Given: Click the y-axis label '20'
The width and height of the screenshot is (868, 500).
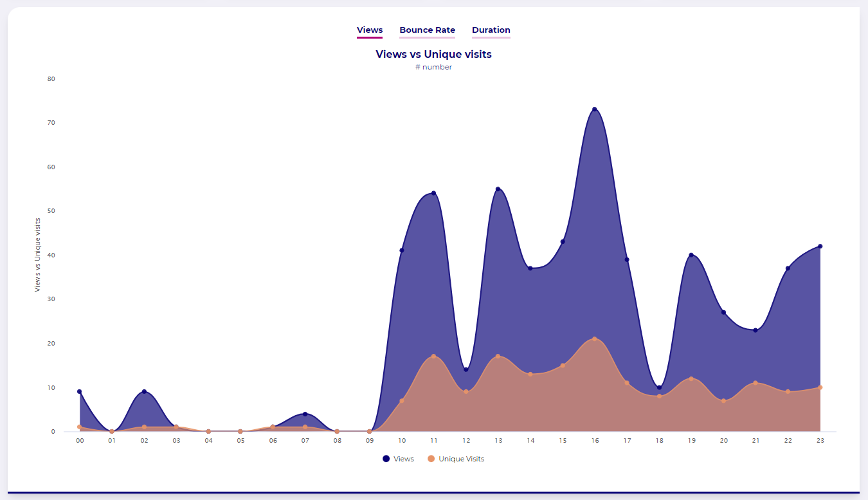Looking at the screenshot, I should (51, 344).
